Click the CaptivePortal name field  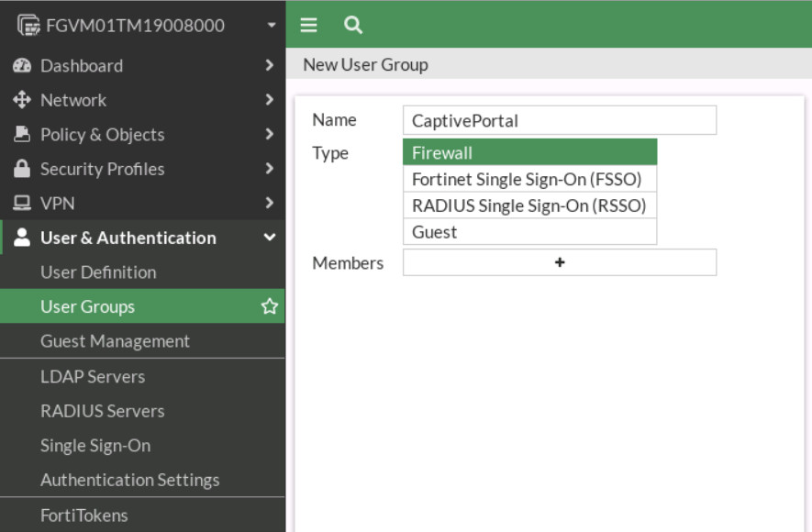[x=561, y=119]
